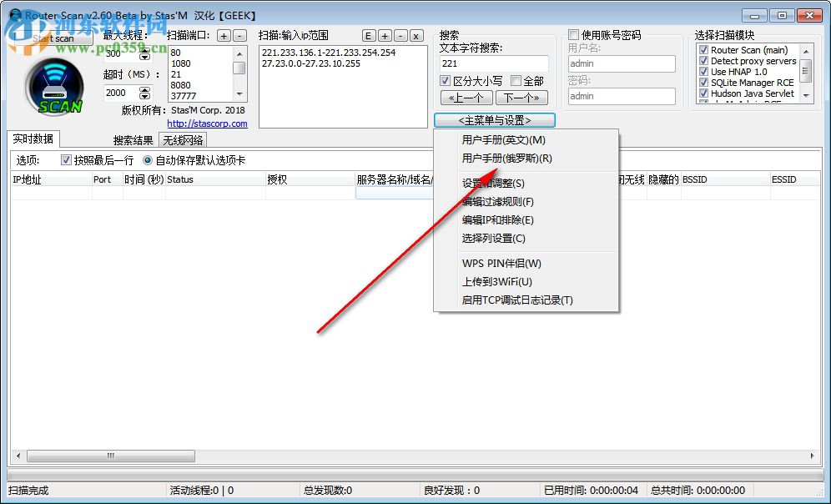This screenshot has width=831, height=504.
Task: Disable the Use HNAP 1.0 module
Action: [x=703, y=72]
